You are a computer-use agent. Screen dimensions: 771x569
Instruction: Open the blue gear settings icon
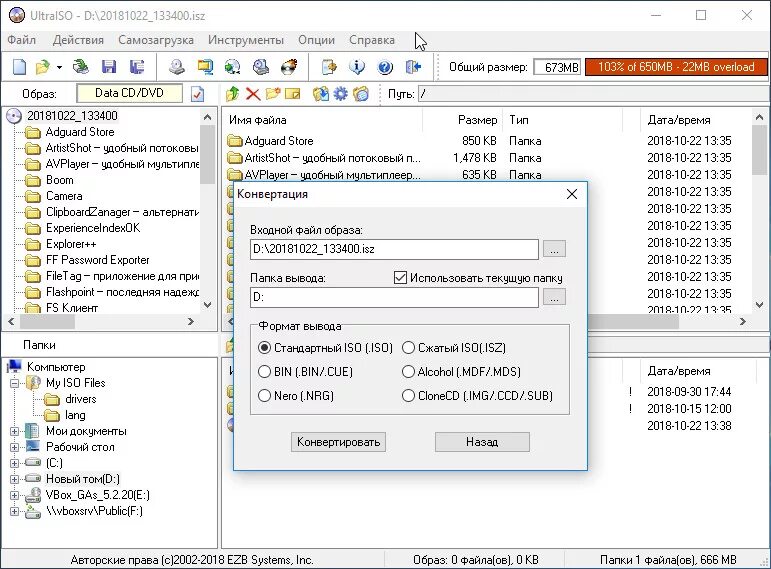340,93
